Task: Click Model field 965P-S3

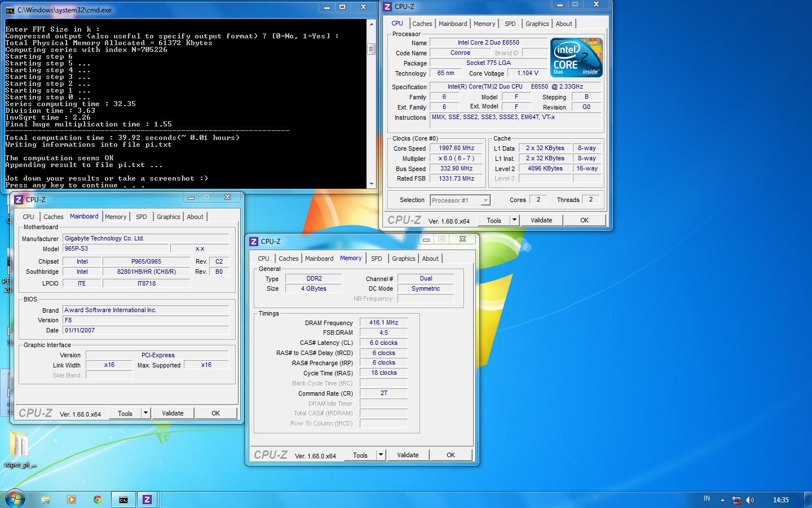Action: 116,248
